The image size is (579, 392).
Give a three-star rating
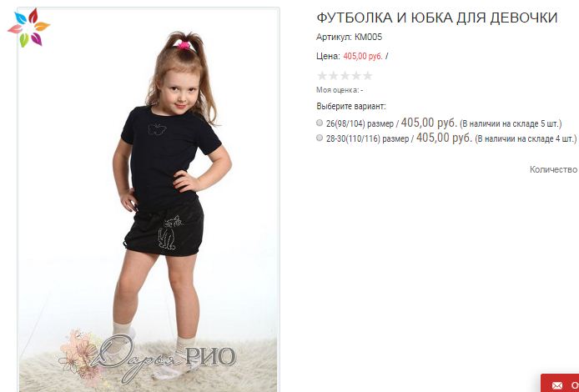coord(345,76)
